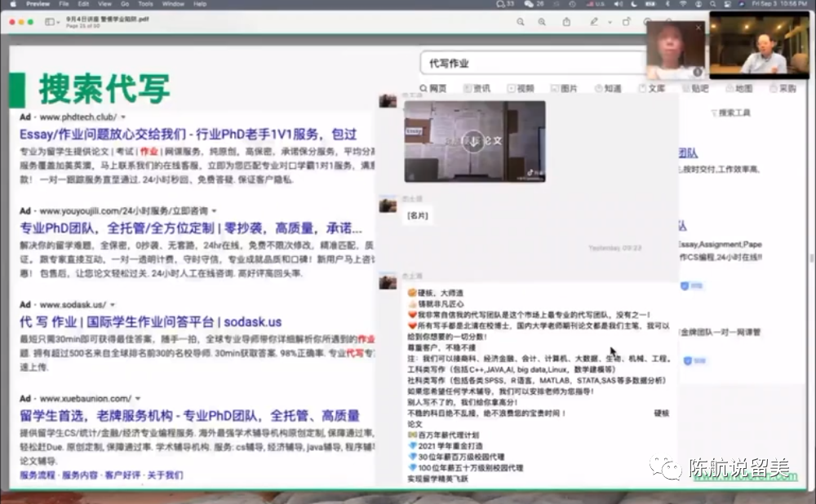
Task: Click the Rotate page icon in toolbar
Action: tap(627, 21)
